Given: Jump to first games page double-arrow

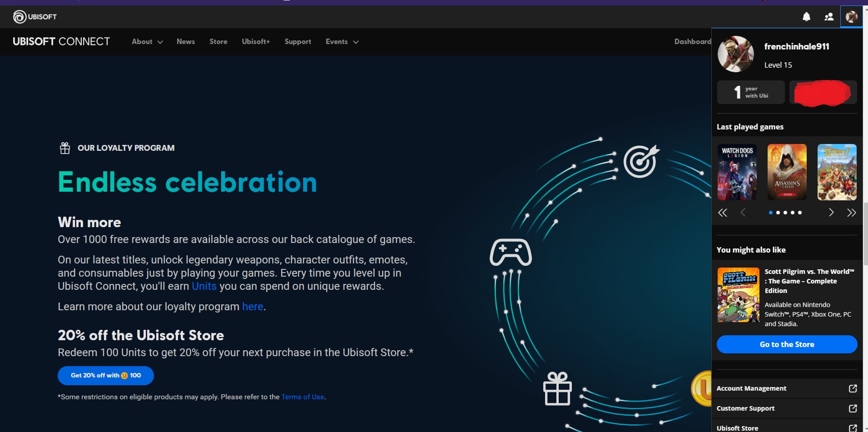Looking at the screenshot, I should (x=723, y=213).
